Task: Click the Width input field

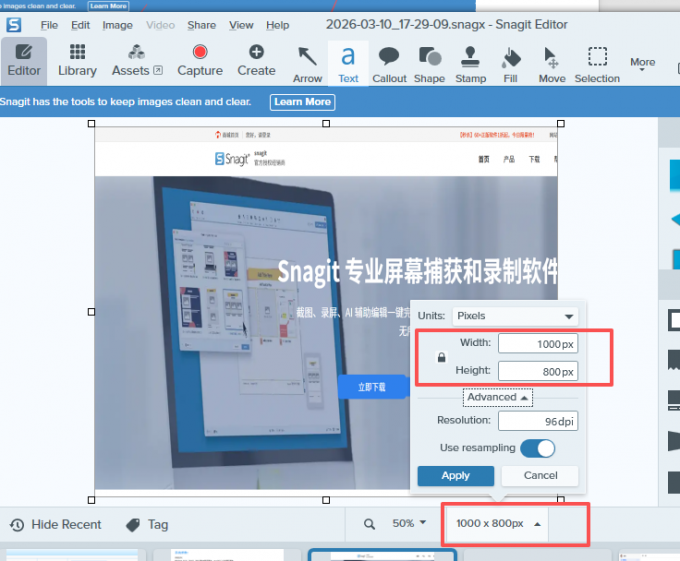Action: click(x=538, y=343)
